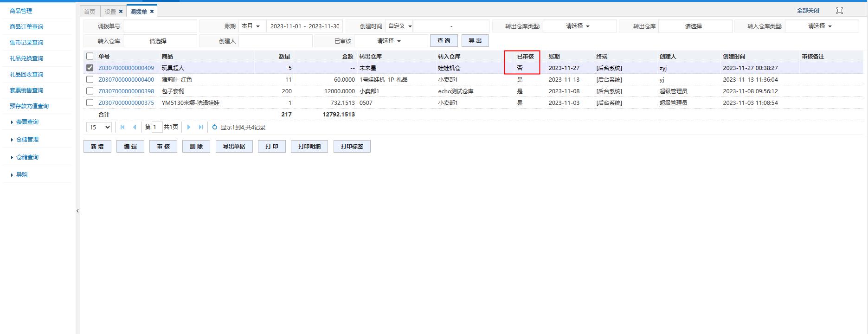This screenshot has width=868, height=334.
Task: Select the 调拨单 tab
Action: tap(139, 12)
